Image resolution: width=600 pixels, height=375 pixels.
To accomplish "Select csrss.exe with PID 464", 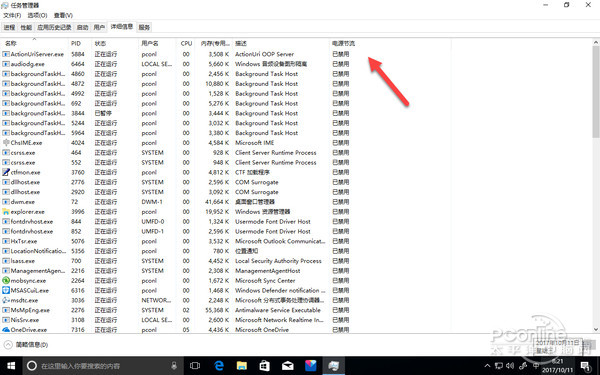I will [x=226, y=153].
